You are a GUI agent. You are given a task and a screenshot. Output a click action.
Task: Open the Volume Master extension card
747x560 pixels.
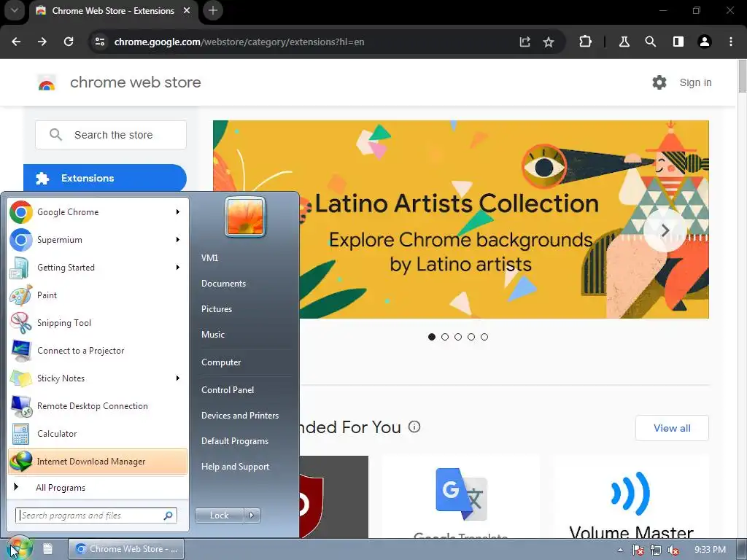coord(631,497)
